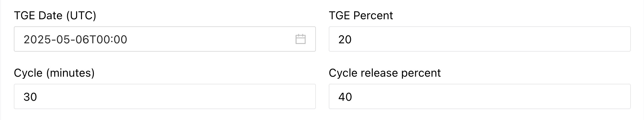The width and height of the screenshot is (644, 120).
Task: Click the "TGE Date (UTC)" label
Action: coord(55,15)
